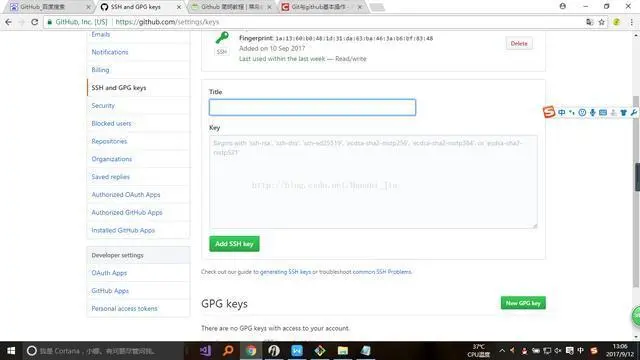The width and height of the screenshot is (640, 360).
Task: Open Personal access tokens
Action: [x=124, y=309]
